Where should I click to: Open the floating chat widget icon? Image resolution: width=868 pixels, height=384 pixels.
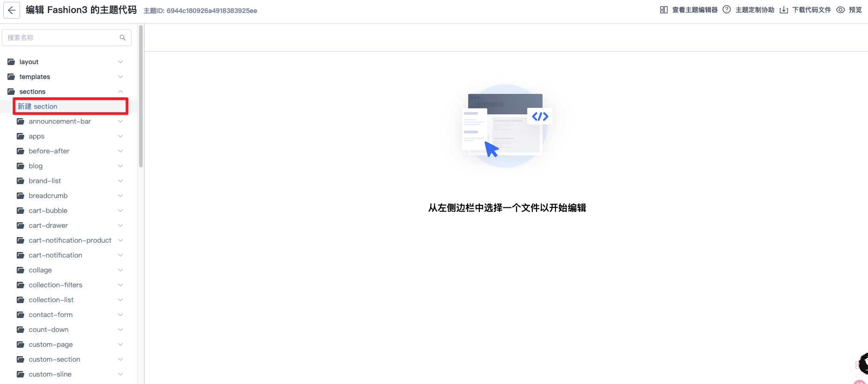tap(863, 364)
